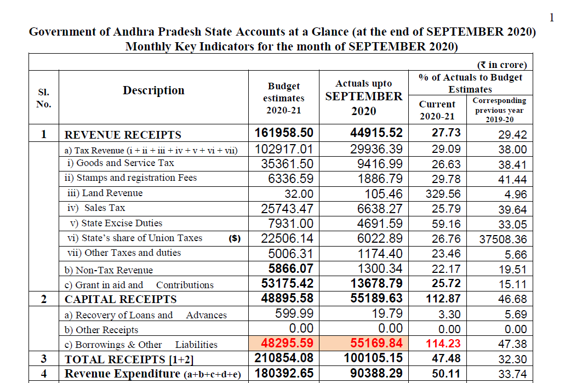588x383 pixels.
Task: Click the Current 2020-21 subheader
Action: (437, 110)
